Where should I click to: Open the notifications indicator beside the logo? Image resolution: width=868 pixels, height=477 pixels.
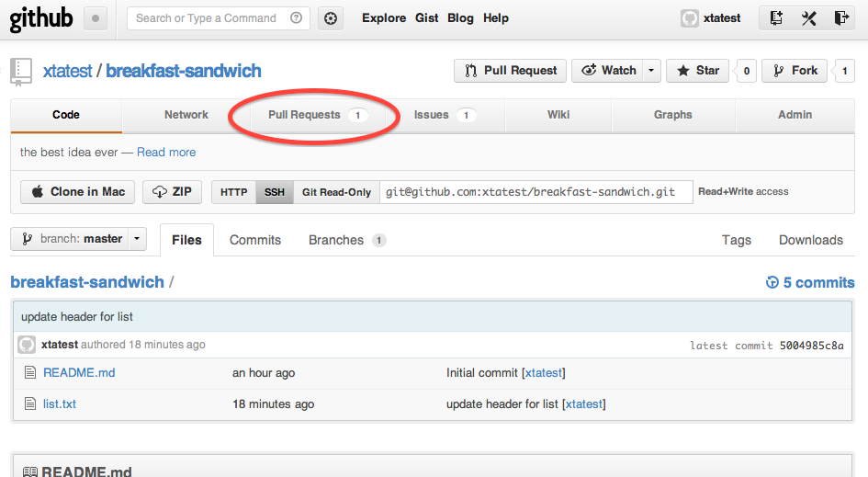point(96,18)
